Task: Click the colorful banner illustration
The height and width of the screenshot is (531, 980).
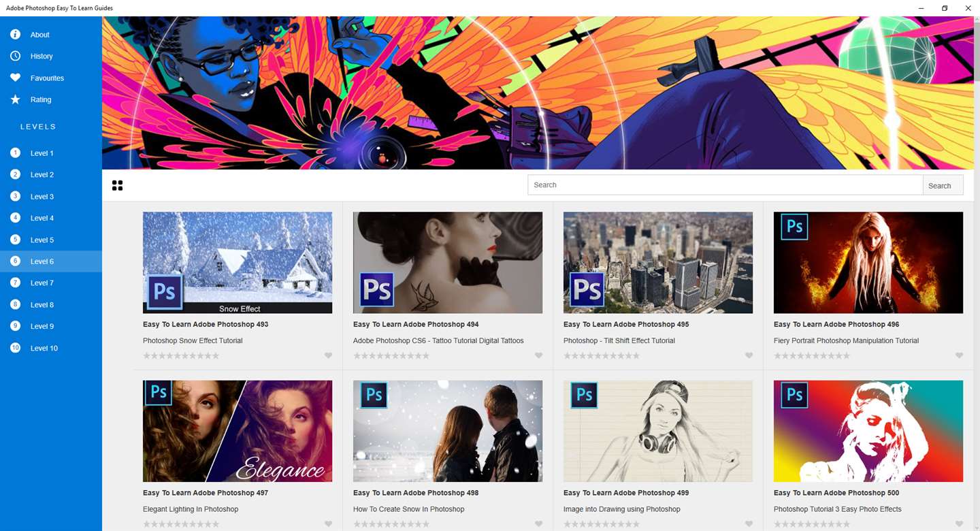Action: [x=538, y=93]
